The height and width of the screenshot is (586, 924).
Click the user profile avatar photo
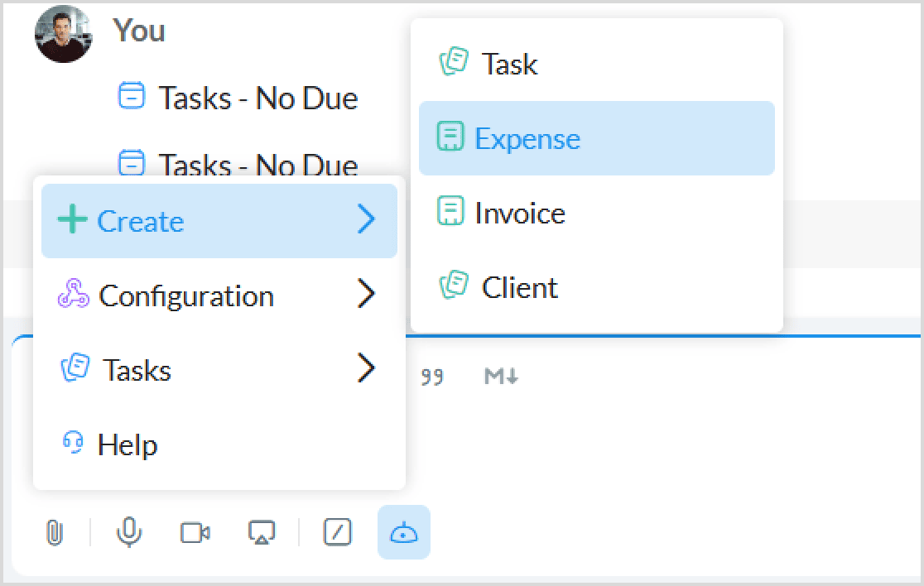(63, 34)
